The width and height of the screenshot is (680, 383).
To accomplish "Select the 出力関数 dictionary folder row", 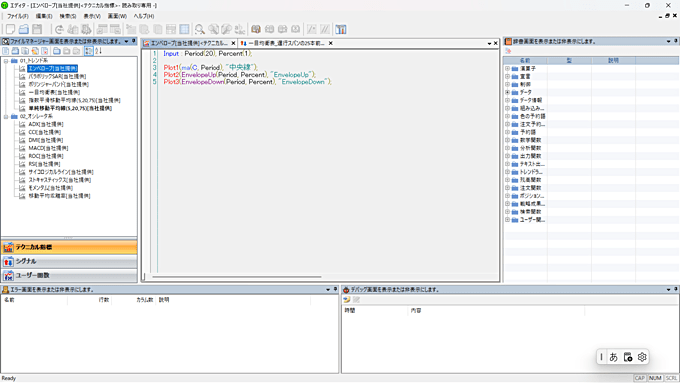I will [530, 156].
